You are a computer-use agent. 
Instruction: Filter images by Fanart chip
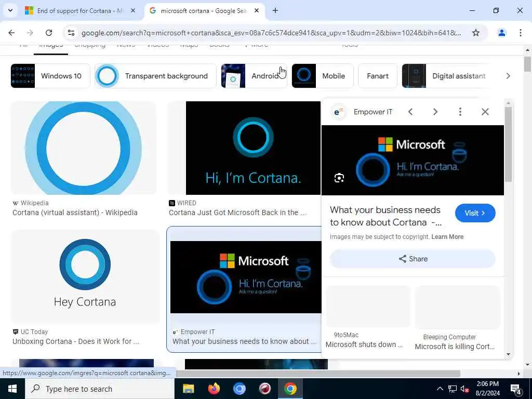[x=378, y=76]
